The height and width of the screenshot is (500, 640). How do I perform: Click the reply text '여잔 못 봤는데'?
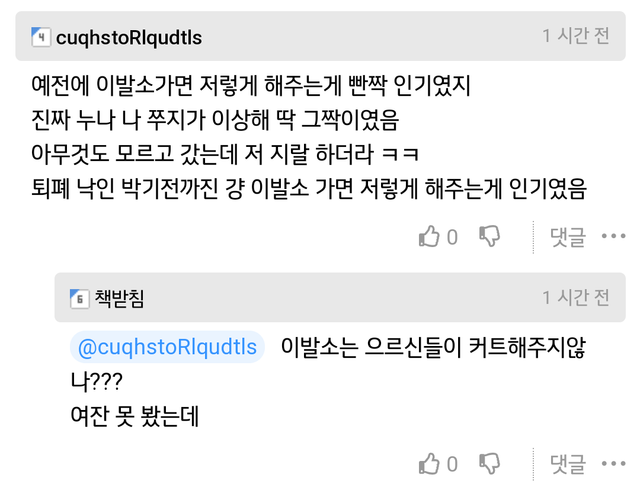coord(134,416)
